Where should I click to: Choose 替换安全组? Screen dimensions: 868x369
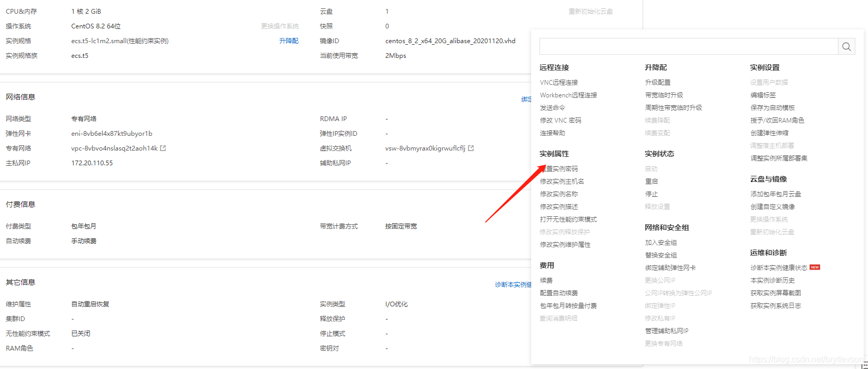(x=661, y=255)
